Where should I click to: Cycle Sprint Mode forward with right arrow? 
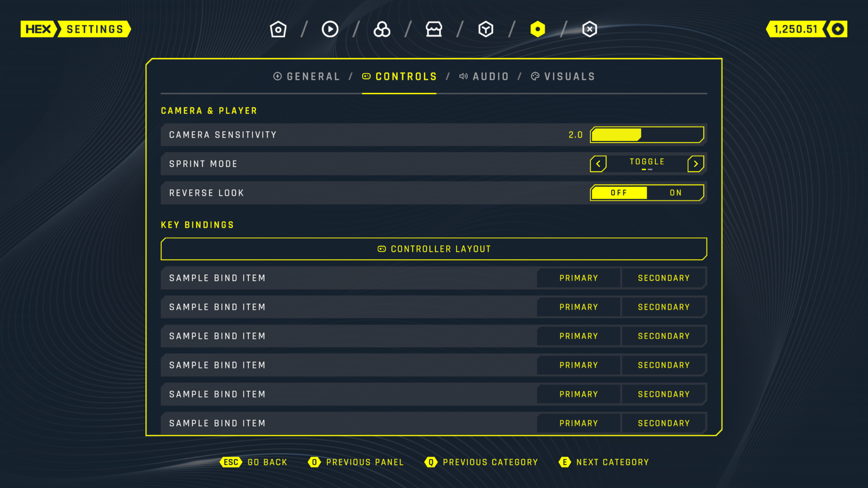[696, 164]
